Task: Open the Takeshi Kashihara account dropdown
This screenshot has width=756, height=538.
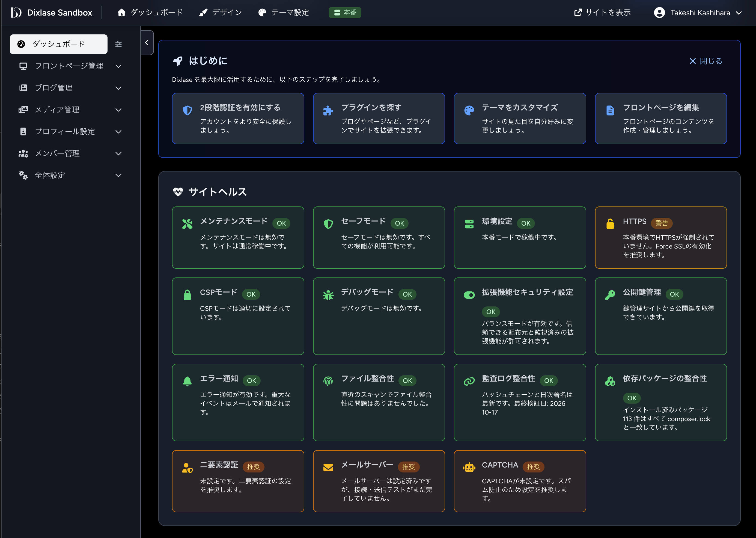Action: pyautogui.click(x=698, y=13)
